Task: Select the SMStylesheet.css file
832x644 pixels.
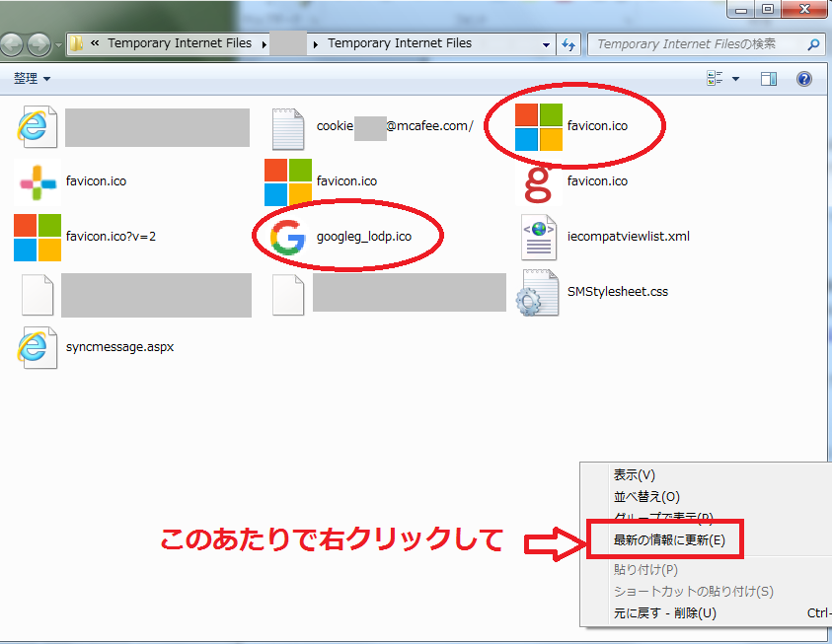Action: [x=591, y=293]
